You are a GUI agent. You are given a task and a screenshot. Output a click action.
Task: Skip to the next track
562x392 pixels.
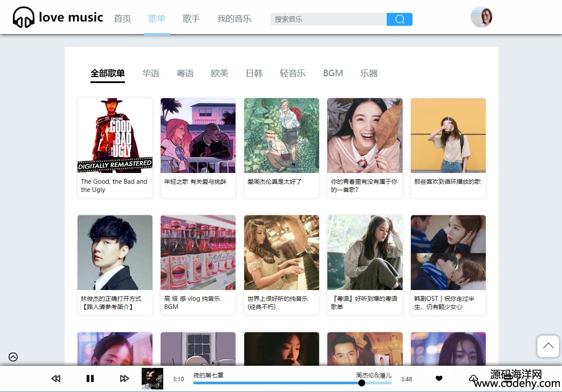coord(124,379)
